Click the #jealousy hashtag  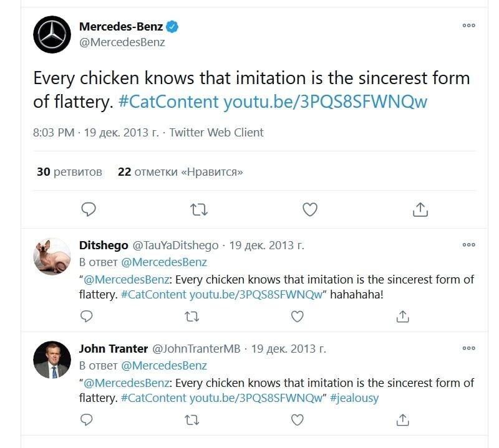[x=354, y=398]
